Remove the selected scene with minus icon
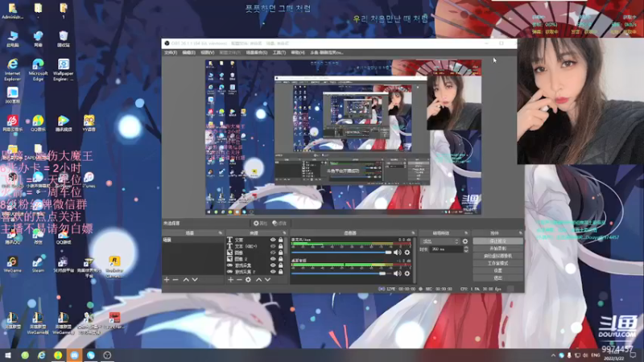The height and width of the screenshot is (362, 644). click(175, 279)
